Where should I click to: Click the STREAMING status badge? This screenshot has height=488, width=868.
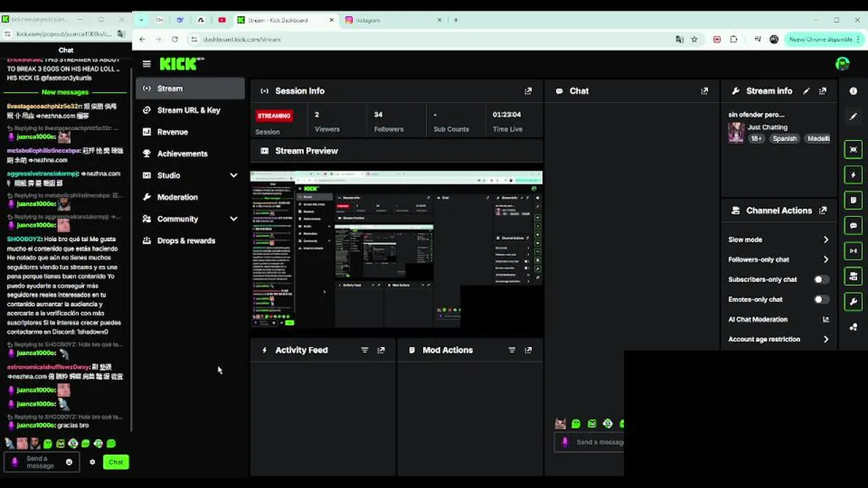tap(274, 116)
